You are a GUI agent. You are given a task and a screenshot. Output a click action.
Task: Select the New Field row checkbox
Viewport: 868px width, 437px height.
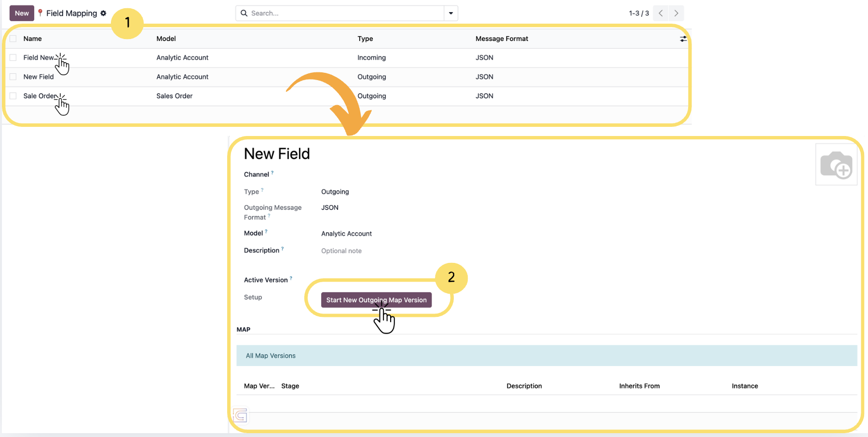[x=13, y=77]
